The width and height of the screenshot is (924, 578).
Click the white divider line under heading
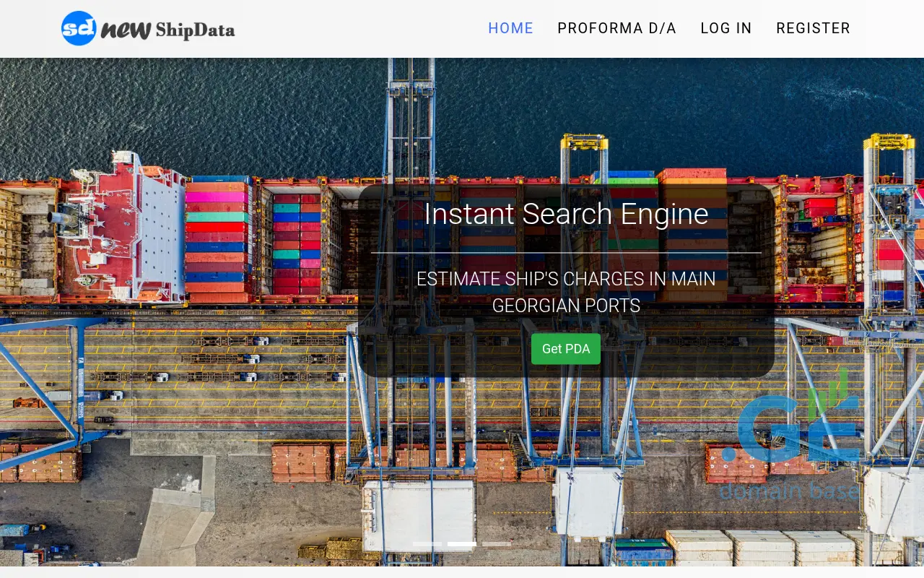[x=566, y=253]
